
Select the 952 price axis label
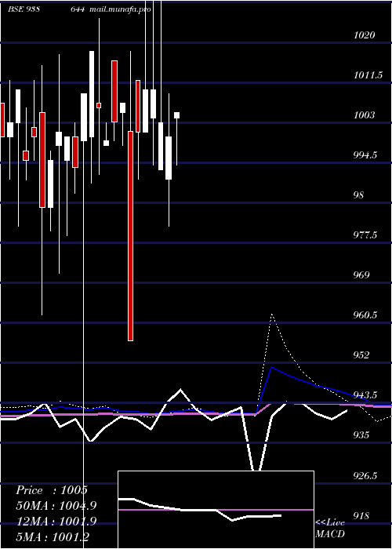[x=361, y=354]
